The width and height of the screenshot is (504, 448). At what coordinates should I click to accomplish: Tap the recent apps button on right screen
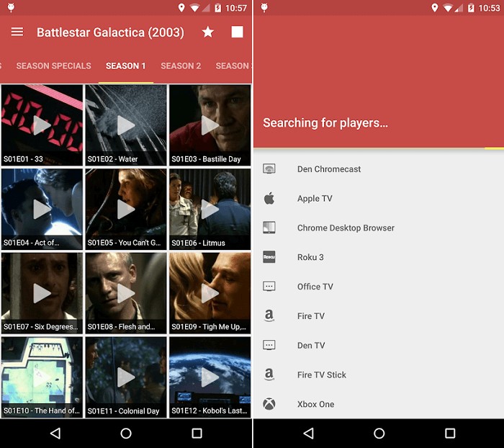tap(450, 433)
